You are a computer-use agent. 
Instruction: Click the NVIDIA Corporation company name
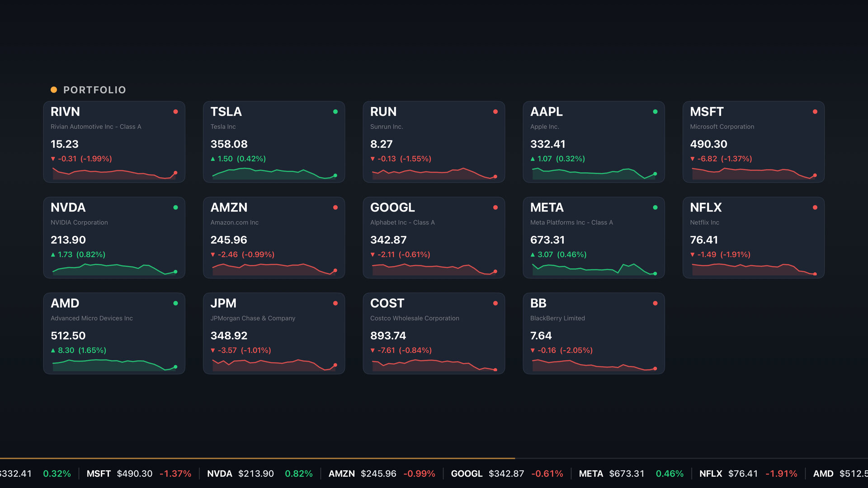click(79, 222)
